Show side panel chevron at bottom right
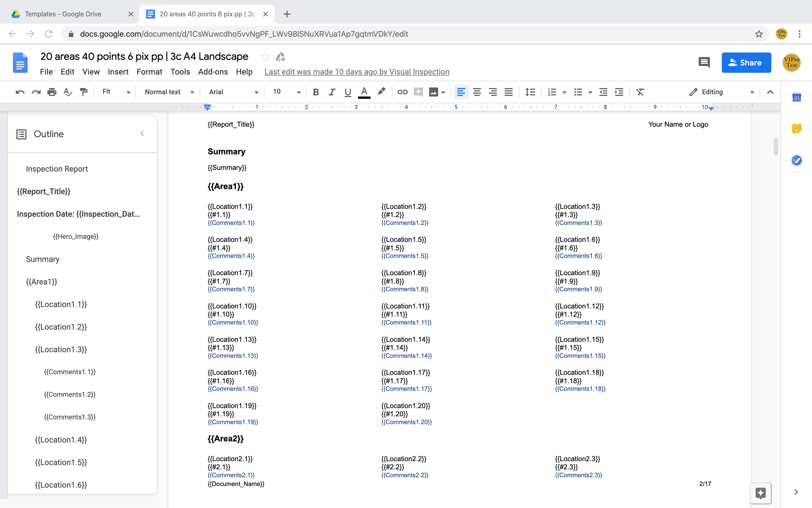 pyautogui.click(x=796, y=492)
